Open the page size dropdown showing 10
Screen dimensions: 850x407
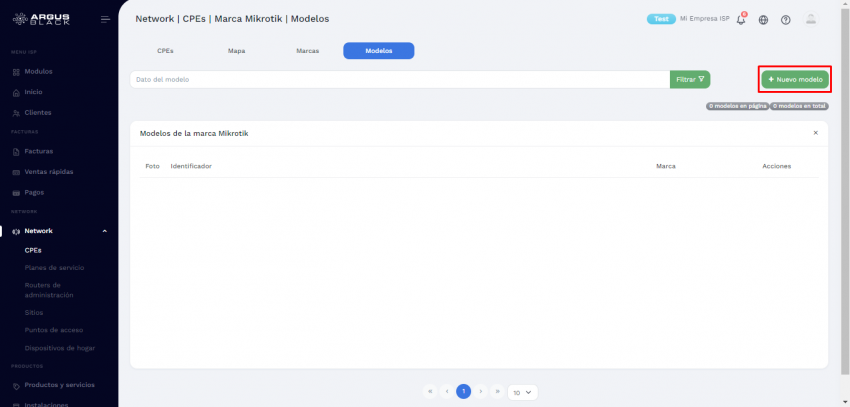coord(523,392)
